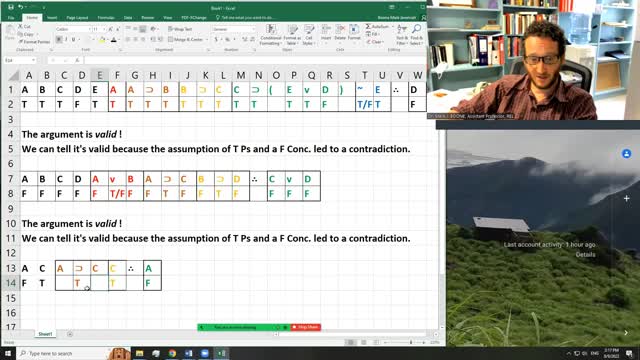Increase the font size
The height and width of the screenshot is (360, 640).
pyautogui.click(x=110, y=29)
